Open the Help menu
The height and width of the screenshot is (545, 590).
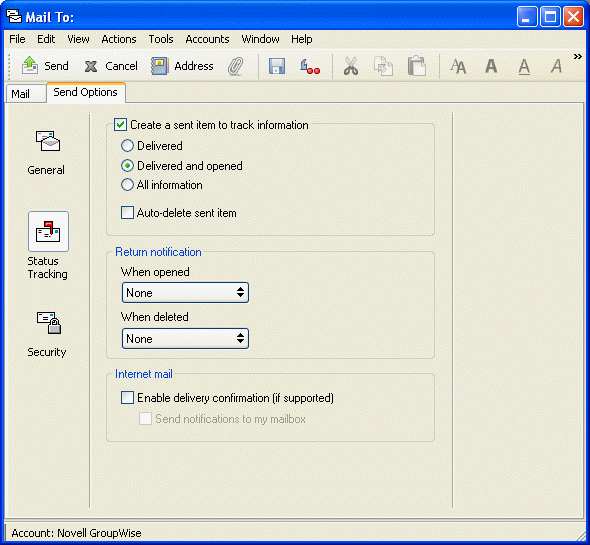pyautogui.click(x=302, y=39)
